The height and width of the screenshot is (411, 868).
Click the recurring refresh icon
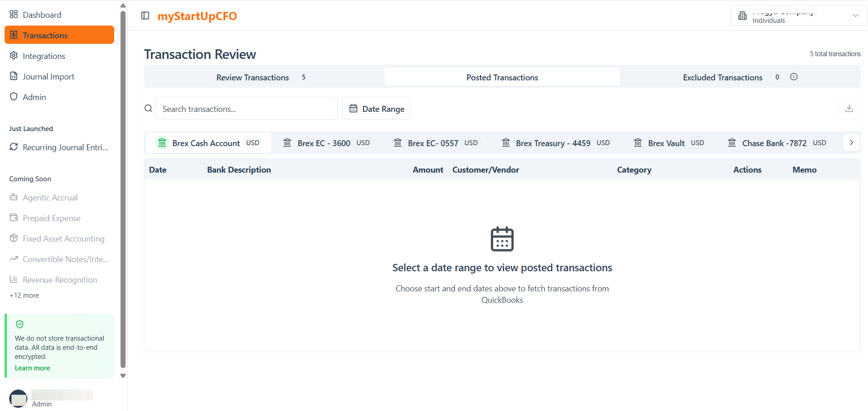(14, 147)
